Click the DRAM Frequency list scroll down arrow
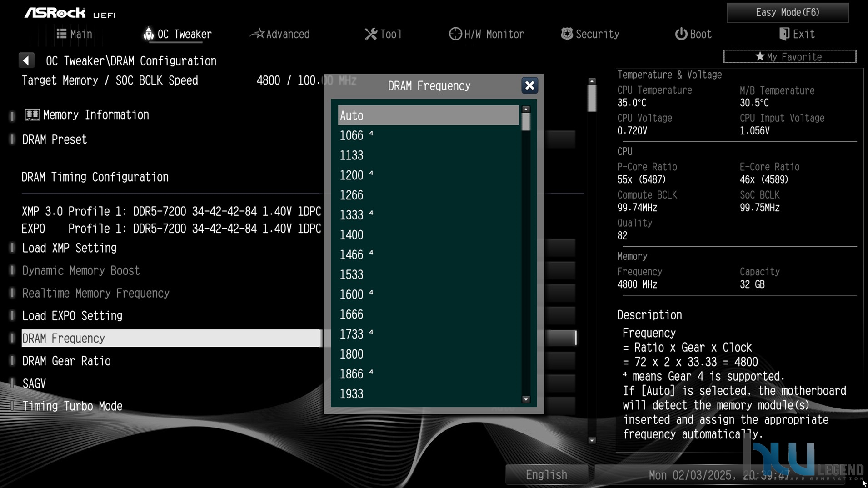 [526, 399]
